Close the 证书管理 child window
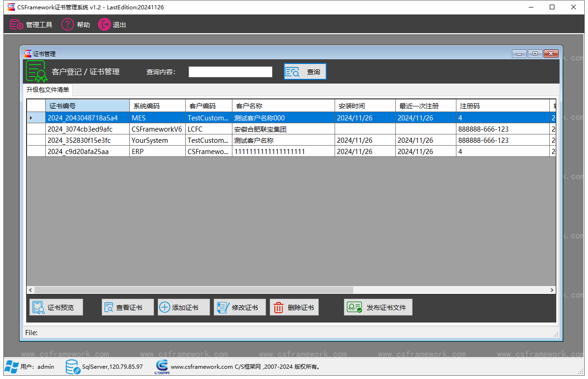This screenshot has height=379, width=588. click(x=551, y=54)
